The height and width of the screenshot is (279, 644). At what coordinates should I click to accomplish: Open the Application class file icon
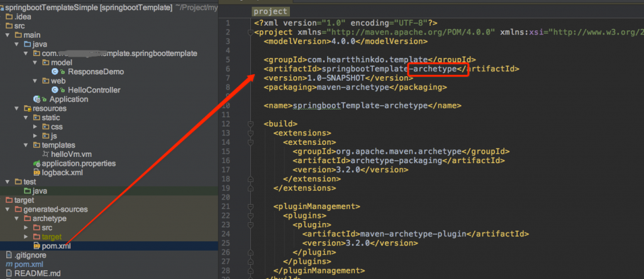tap(37, 99)
